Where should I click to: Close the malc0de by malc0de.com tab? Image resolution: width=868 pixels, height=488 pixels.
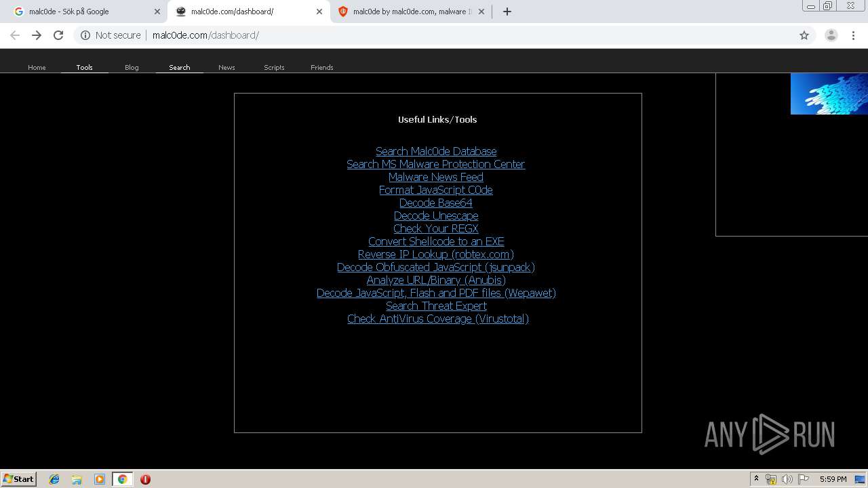tap(481, 12)
